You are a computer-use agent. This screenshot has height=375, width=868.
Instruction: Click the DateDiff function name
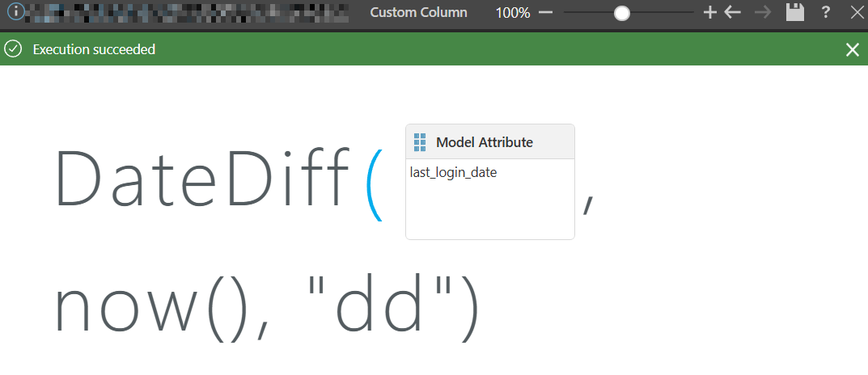201,180
